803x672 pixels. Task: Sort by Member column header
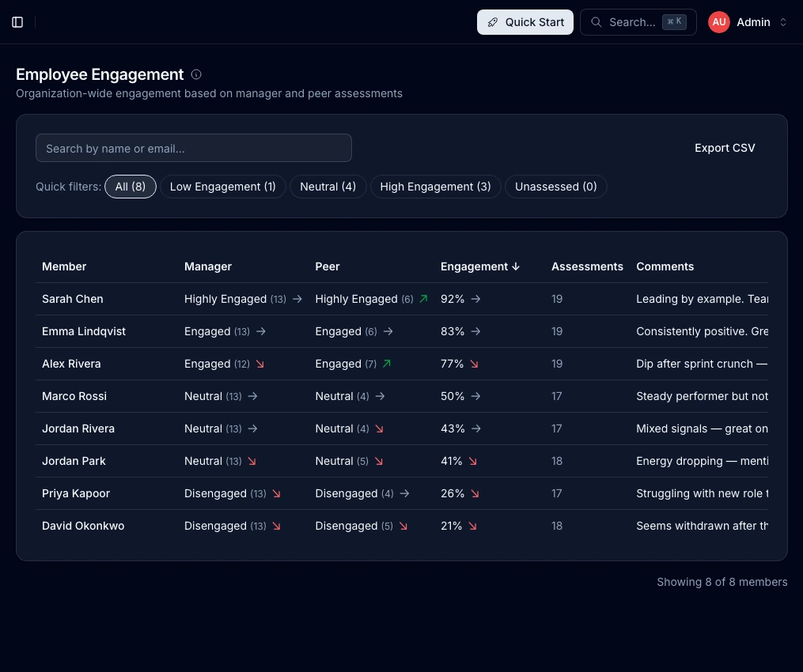coord(64,266)
